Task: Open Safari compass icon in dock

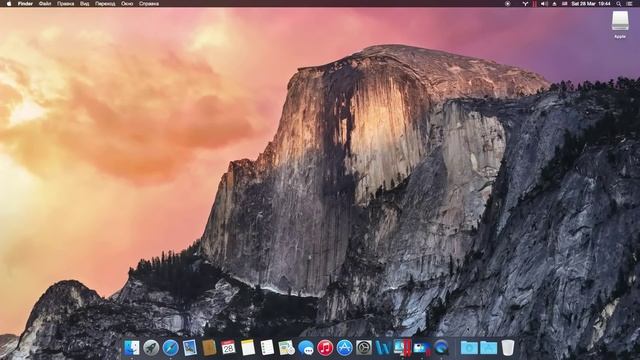Action: (170, 348)
